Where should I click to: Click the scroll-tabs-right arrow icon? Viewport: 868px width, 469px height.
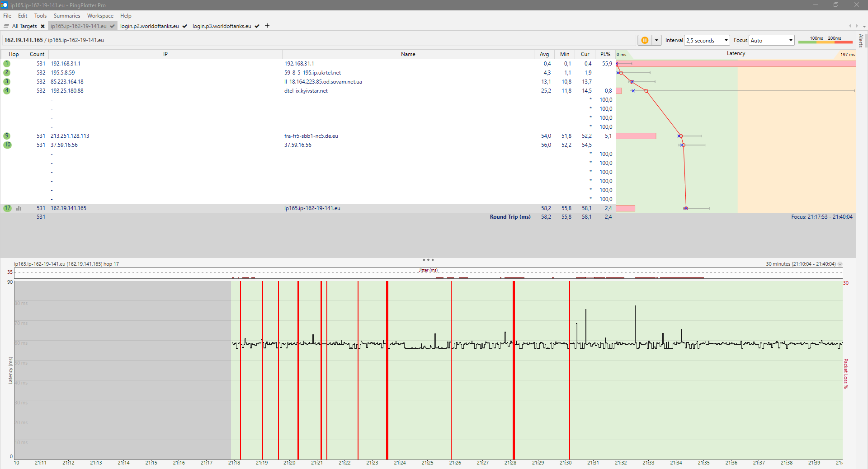tap(857, 26)
